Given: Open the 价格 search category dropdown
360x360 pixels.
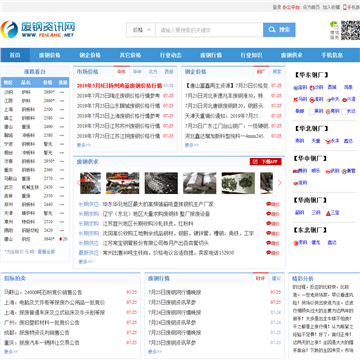Looking at the screenshot, I should [141, 30].
